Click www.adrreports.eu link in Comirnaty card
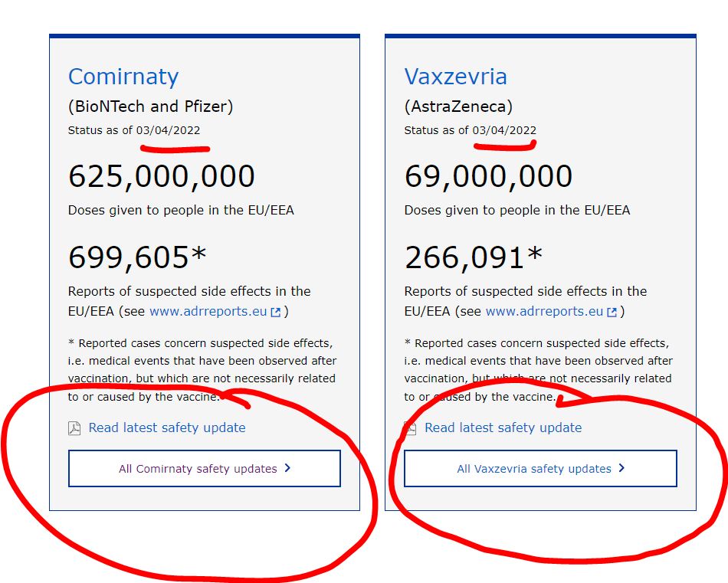Screen dimensions: 728x583 click(208, 312)
